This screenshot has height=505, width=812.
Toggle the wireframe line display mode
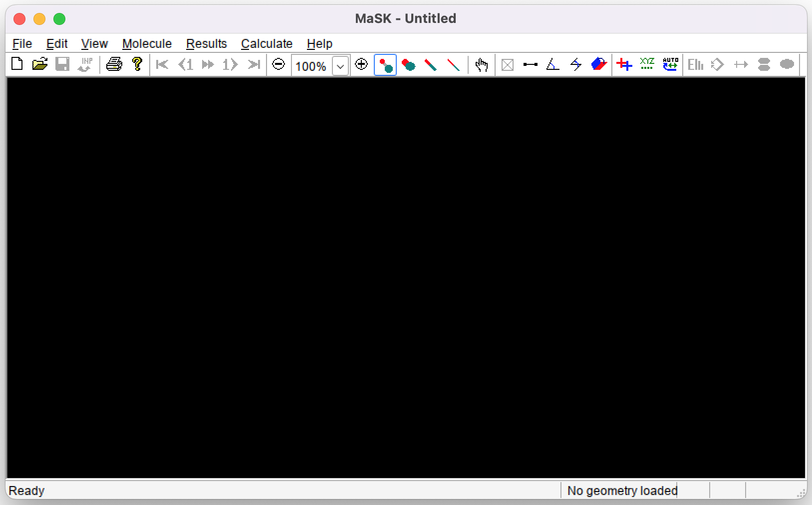453,64
